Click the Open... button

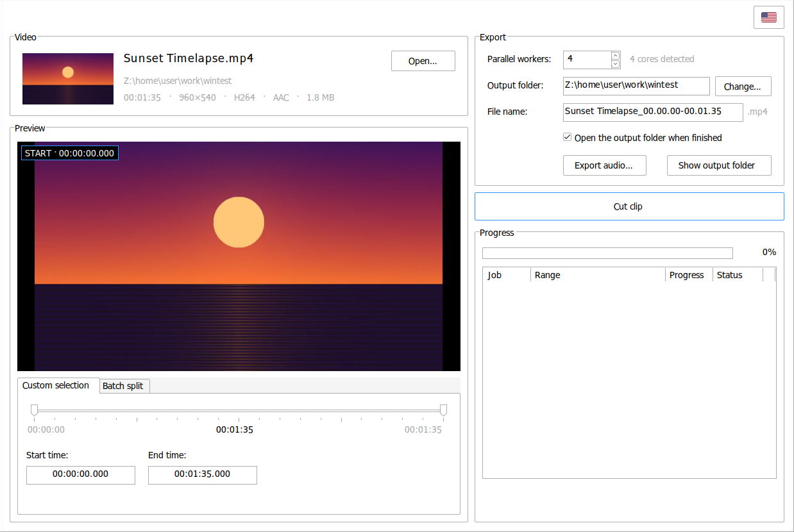coord(423,61)
